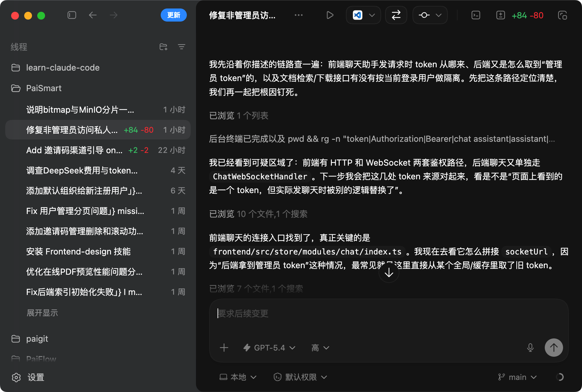The width and height of the screenshot is (582, 392).
Task: Click the new folder icon beside 线程
Action: pos(163,47)
